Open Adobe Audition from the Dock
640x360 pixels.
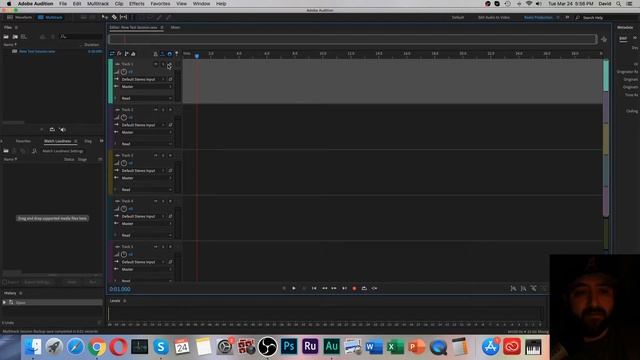coord(331,347)
